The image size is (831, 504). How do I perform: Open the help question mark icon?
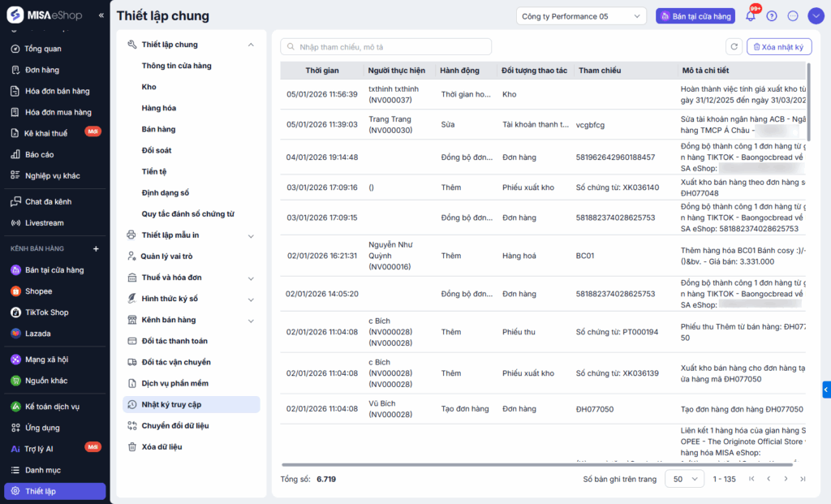[772, 16]
